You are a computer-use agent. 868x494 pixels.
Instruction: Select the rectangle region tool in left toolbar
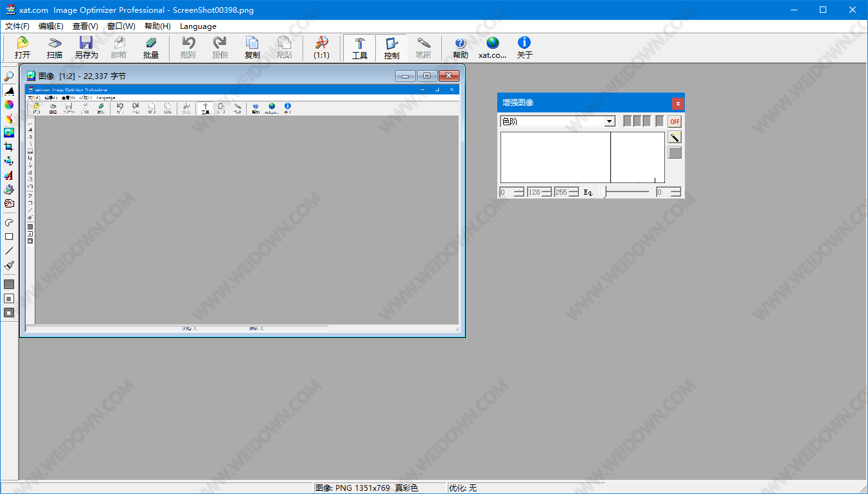[x=9, y=236]
